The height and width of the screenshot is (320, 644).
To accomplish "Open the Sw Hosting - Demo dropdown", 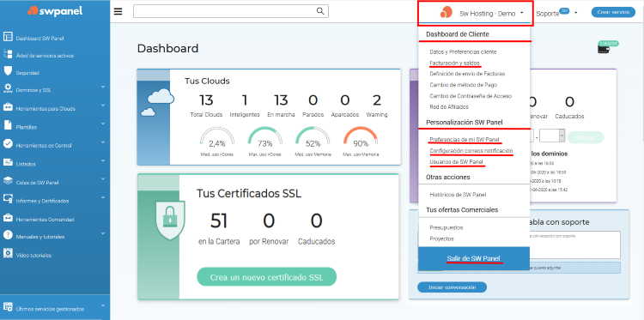I will [x=476, y=14].
